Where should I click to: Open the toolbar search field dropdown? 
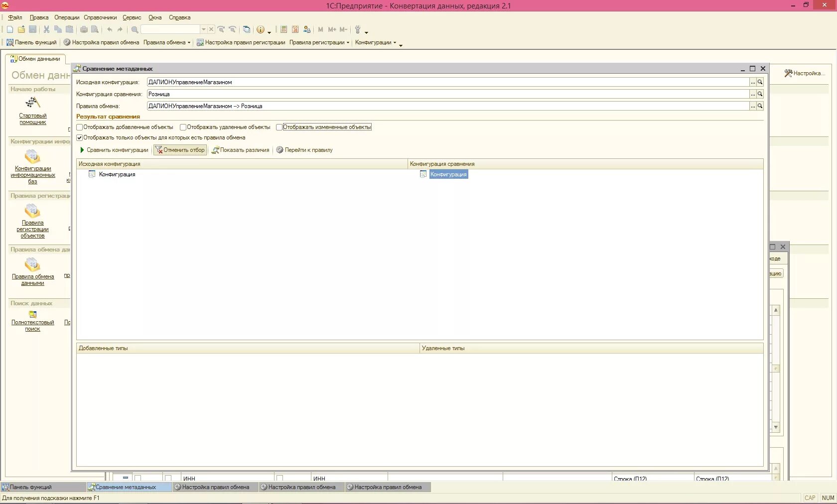[203, 29]
